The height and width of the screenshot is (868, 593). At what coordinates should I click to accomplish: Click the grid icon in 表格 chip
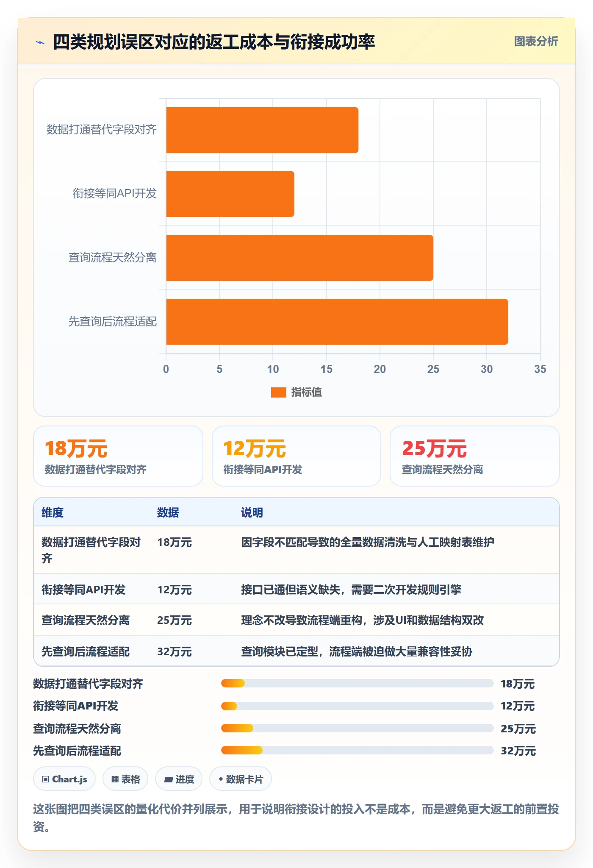115,779
